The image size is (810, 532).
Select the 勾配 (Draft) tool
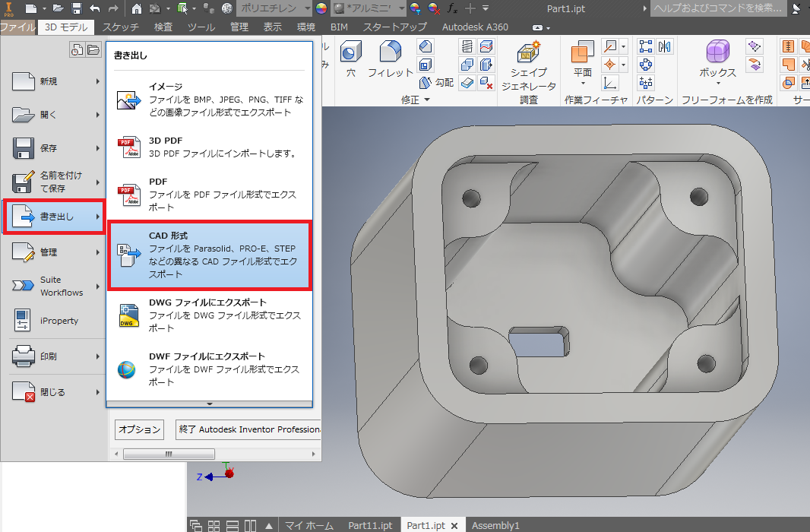[x=436, y=83]
